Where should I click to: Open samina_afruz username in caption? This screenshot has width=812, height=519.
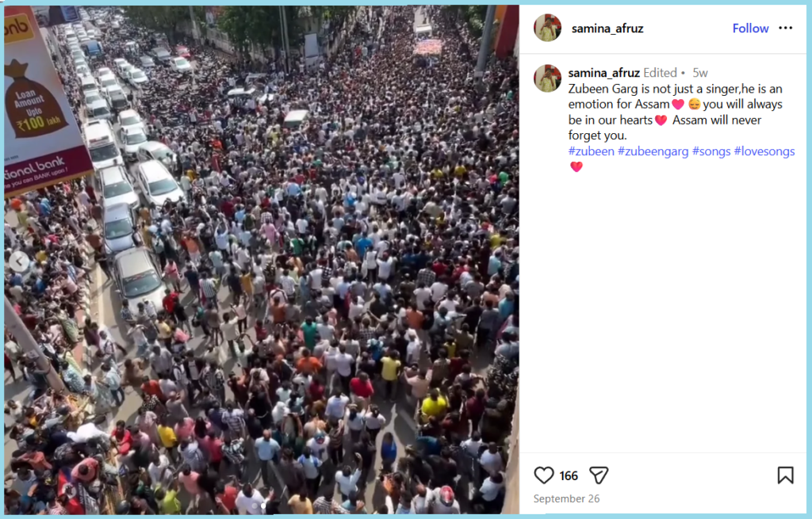(603, 72)
